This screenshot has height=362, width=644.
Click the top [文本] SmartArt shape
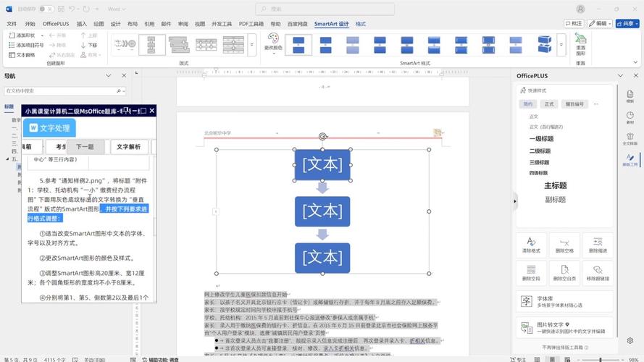(x=322, y=164)
